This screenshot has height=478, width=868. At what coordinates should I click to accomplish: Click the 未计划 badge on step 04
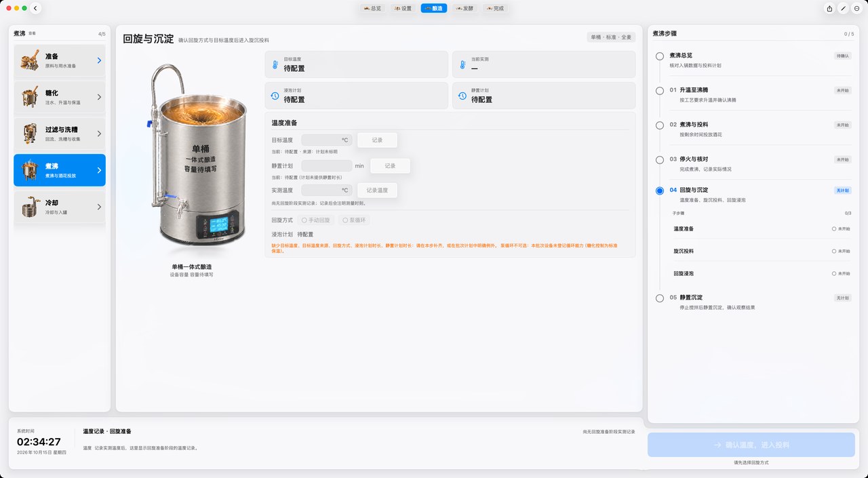click(x=842, y=191)
